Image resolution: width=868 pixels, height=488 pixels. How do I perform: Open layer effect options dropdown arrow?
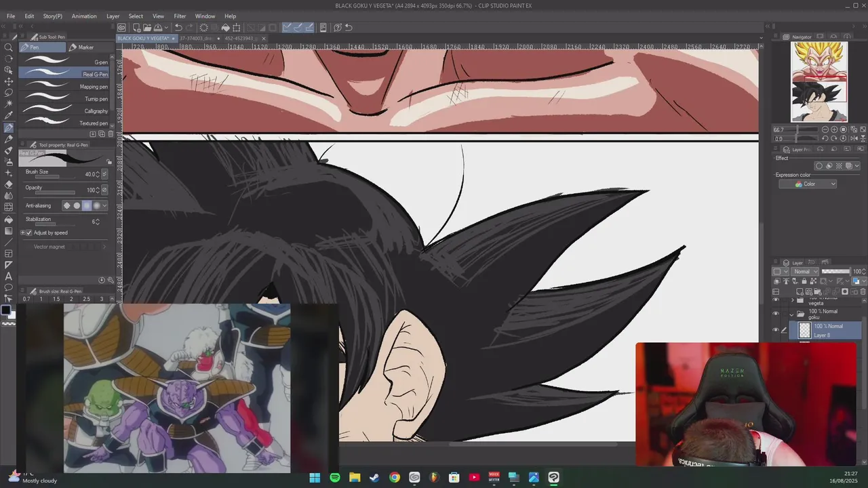click(x=857, y=166)
